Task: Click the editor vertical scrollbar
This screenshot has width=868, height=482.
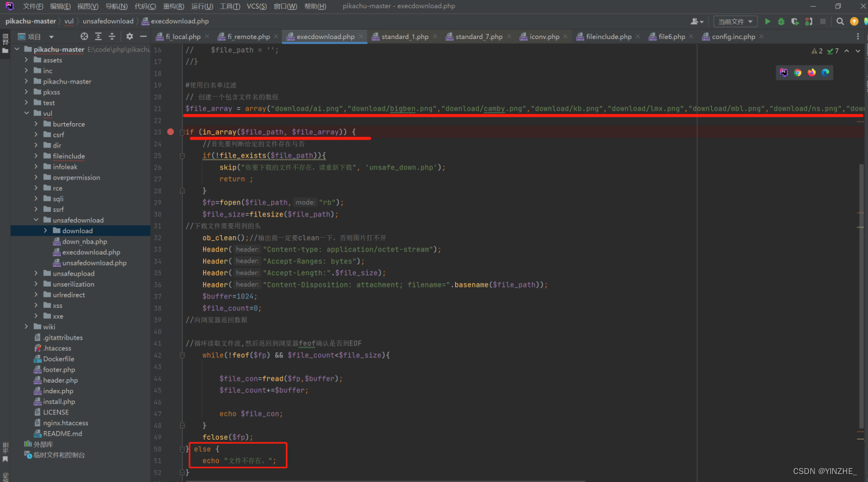Action: coord(861,297)
